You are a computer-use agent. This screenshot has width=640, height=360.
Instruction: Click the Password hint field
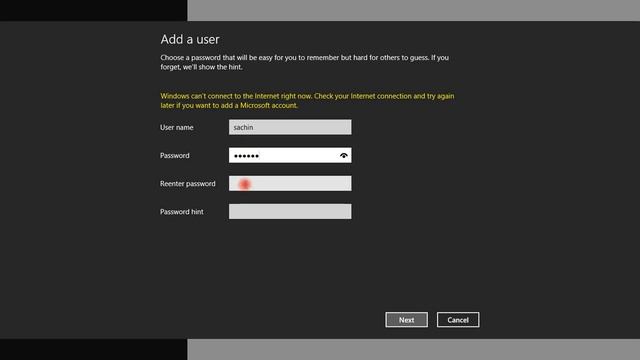tap(290, 211)
